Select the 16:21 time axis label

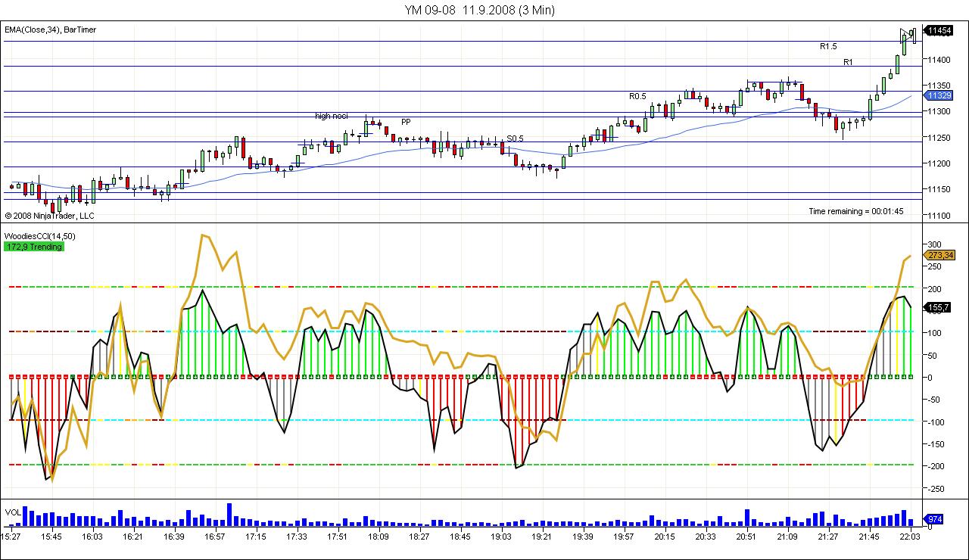point(133,537)
